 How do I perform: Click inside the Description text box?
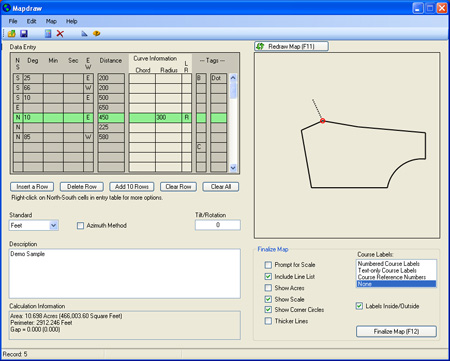click(125, 273)
